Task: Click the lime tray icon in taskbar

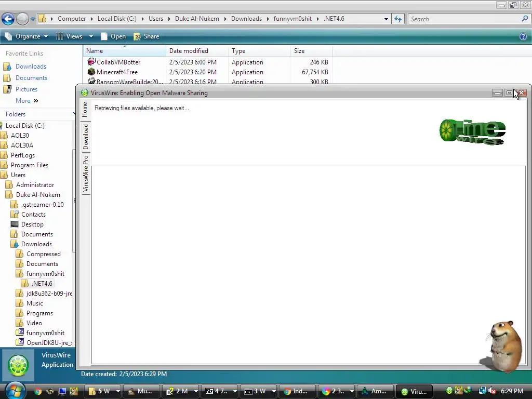Action: coord(449,391)
